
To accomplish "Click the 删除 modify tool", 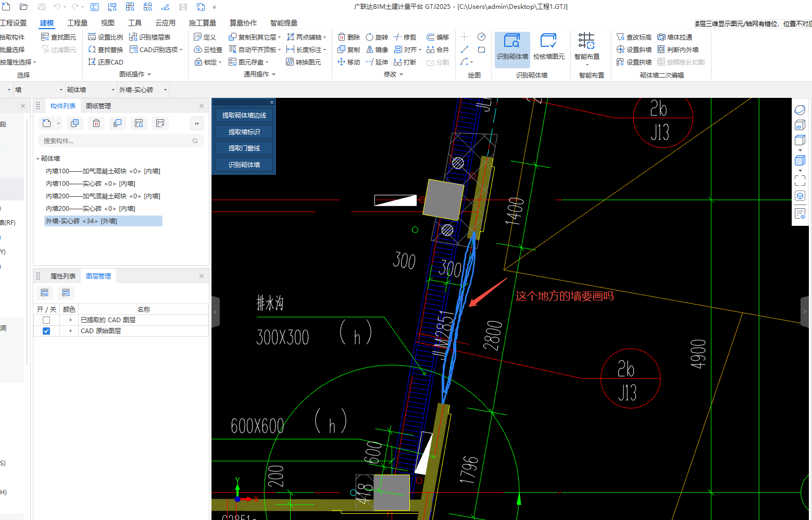I will 349,37.
